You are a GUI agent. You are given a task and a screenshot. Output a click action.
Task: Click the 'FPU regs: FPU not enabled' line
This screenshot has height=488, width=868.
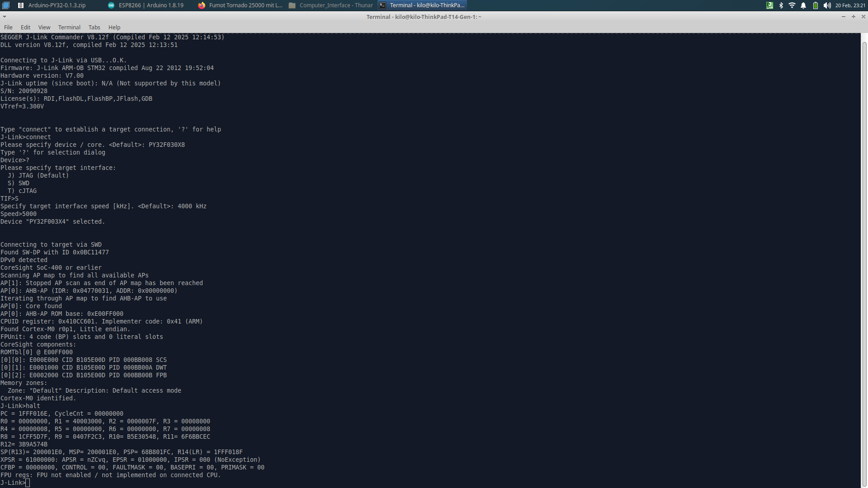[111, 475]
